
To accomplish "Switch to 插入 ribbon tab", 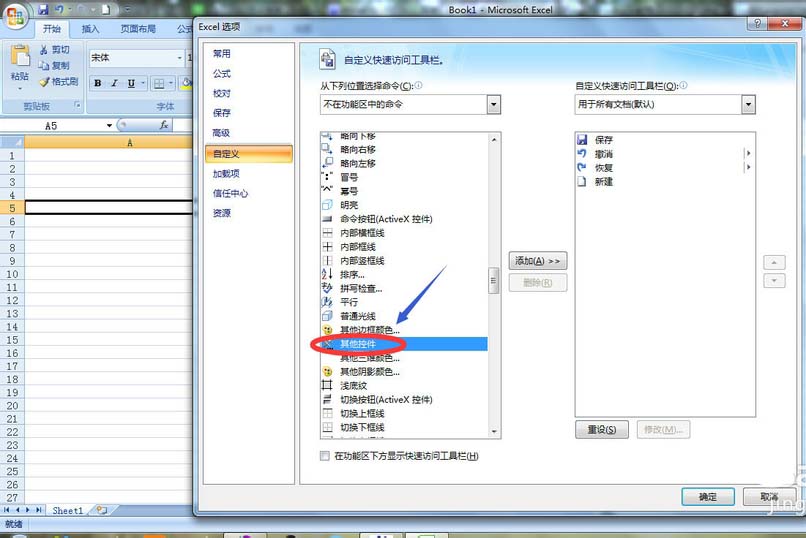I will click(90, 29).
